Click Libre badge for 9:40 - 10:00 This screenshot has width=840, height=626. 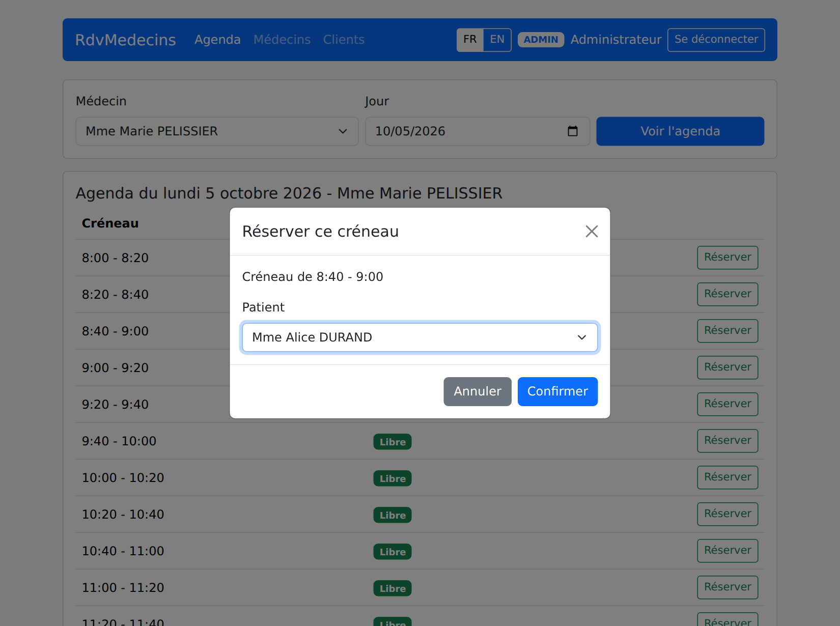[x=393, y=442]
